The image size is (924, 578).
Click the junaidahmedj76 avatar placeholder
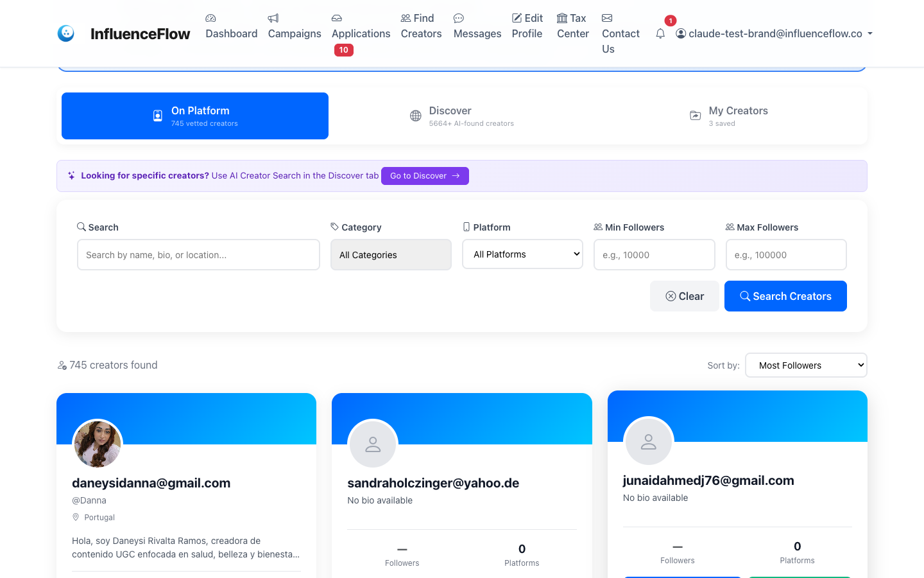[649, 441]
